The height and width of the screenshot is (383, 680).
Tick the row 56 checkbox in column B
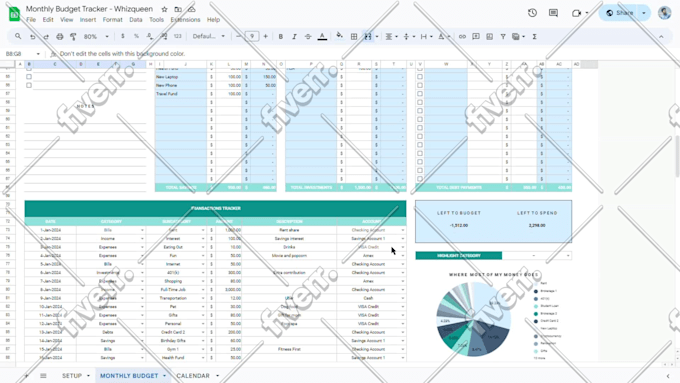pyautogui.click(x=29, y=85)
